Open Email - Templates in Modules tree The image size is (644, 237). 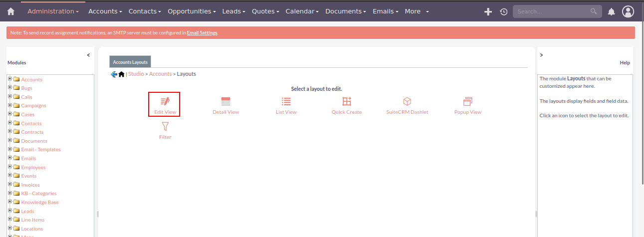click(40, 150)
